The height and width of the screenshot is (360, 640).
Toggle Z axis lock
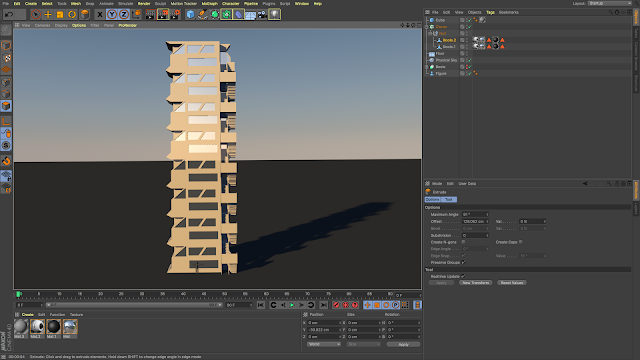tap(124, 14)
